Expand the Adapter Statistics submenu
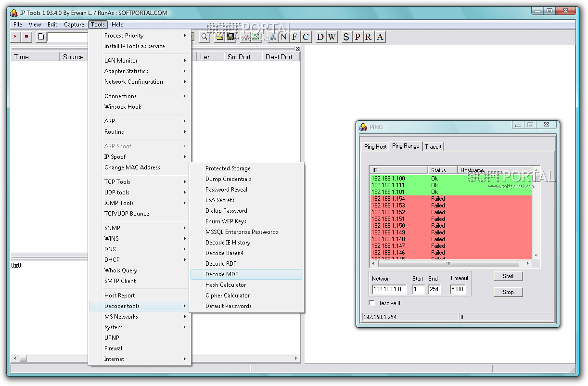This screenshot has height=386, width=588. click(140, 71)
